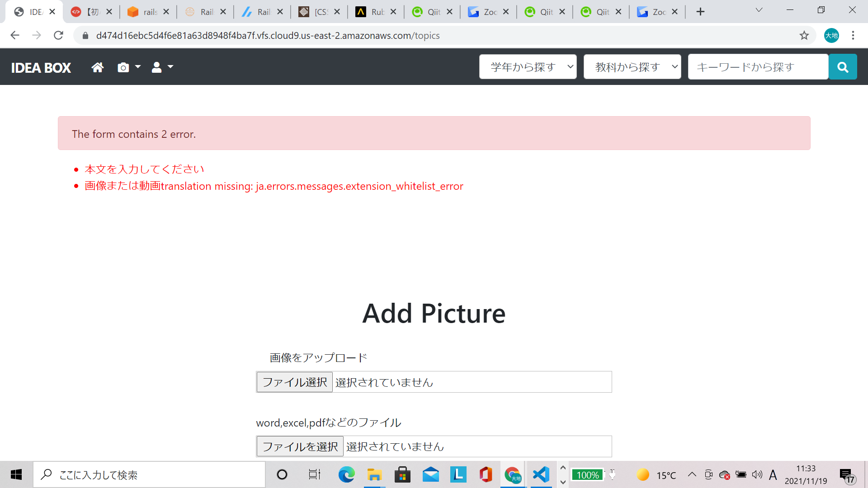Image resolution: width=868 pixels, height=488 pixels.
Task: Open Visual Studio Code from taskbar
Action: point(541,475)
